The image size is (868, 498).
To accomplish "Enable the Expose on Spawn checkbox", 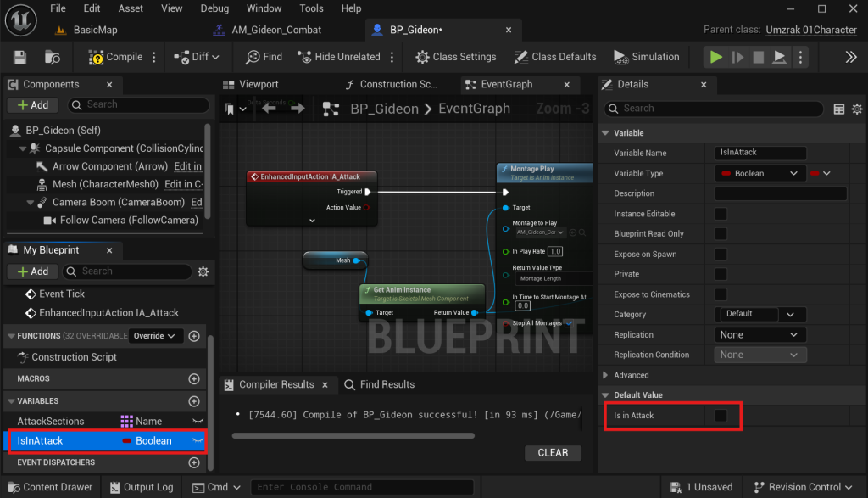I will tap(721, 255).
